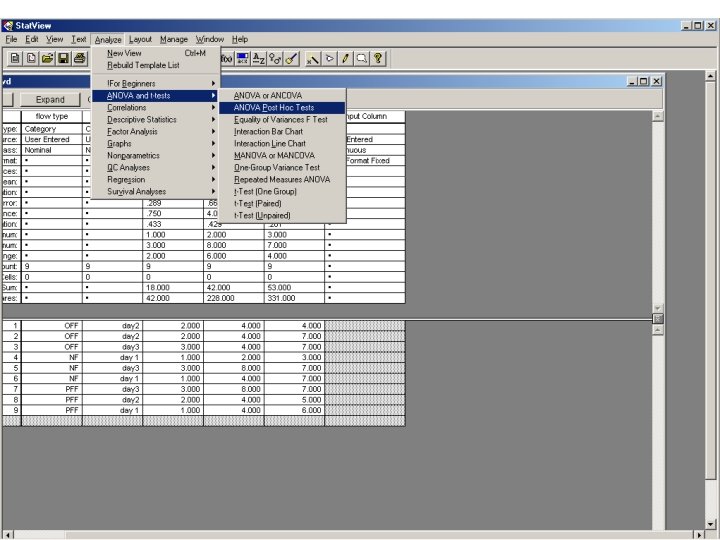Select t-Test (One Group)
Screen dimensions: 720x540
(282, 191)
